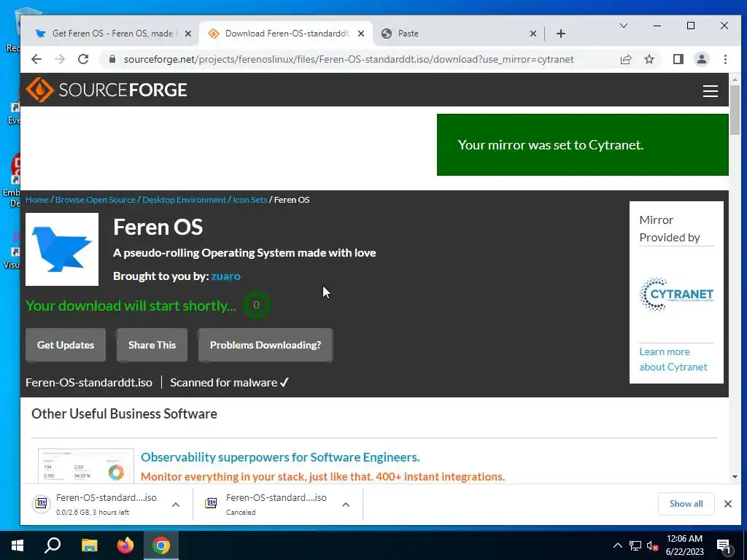Open the Chrome side panel
Screen dimensions: 747x560
(x=678, y=59)
